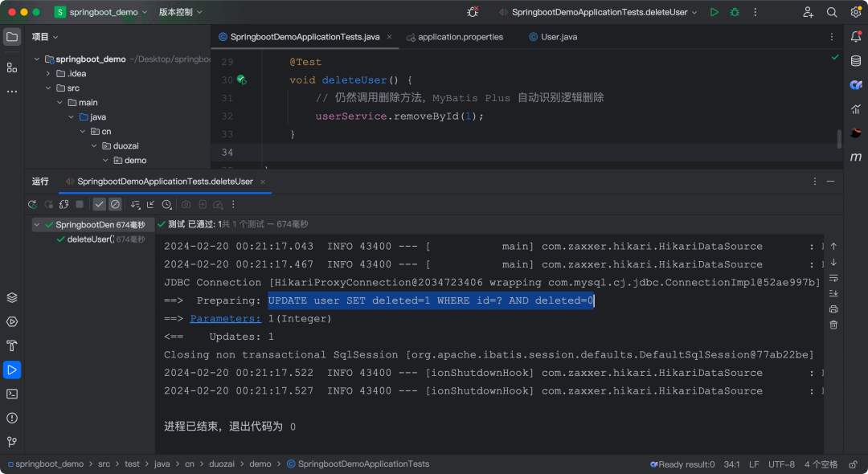This screenshot has width=868, height=474.
Task: Toggle auto-test rerun icon
Action: click(63, 205)
